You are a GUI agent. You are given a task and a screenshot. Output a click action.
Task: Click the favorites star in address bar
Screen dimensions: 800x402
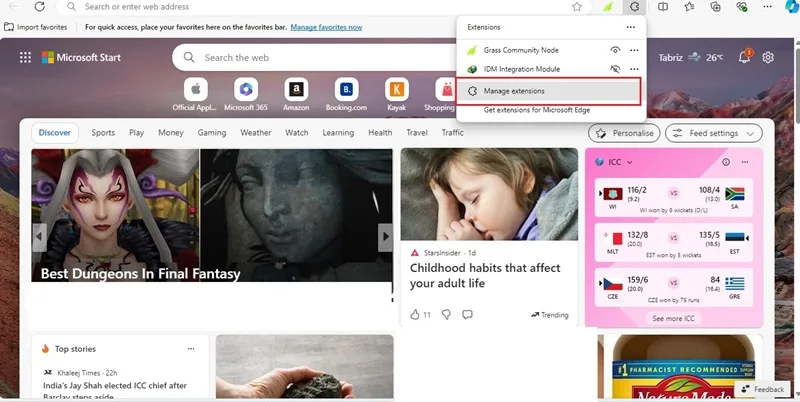pos(577,7)
